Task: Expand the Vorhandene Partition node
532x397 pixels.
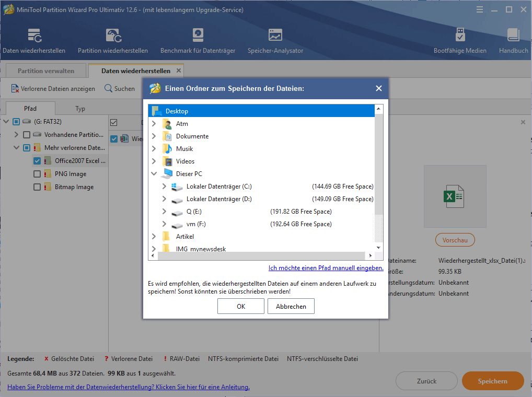Action: point(16,135)
